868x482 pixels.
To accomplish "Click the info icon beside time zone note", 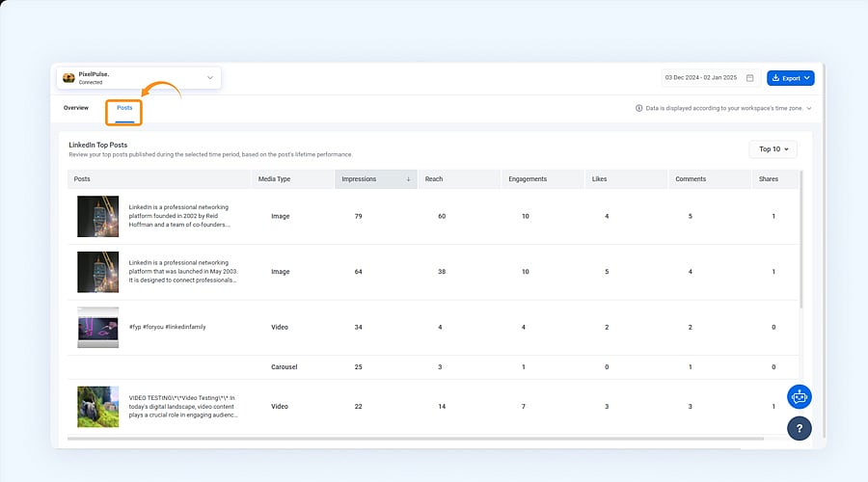I will tap(638, 109).
